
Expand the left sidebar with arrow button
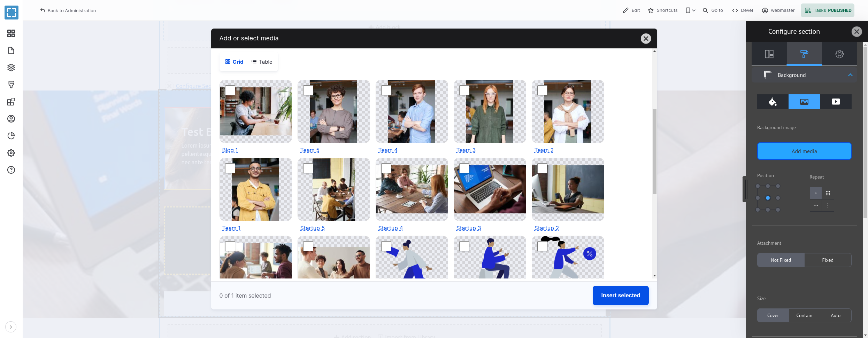(11, 327)
